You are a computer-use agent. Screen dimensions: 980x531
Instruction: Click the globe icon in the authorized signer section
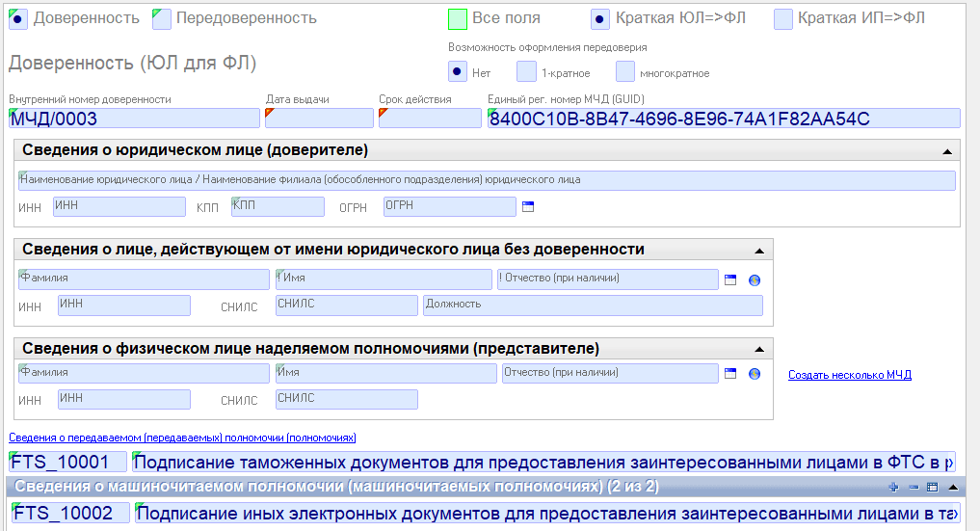(x=755, y=279)
